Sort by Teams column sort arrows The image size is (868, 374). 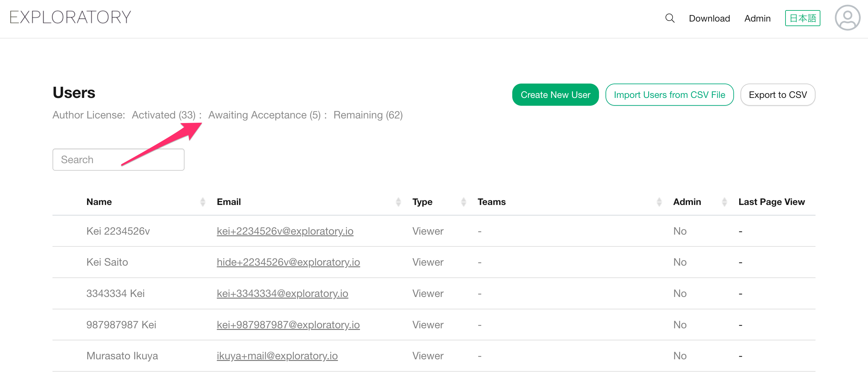coord(659,202)
